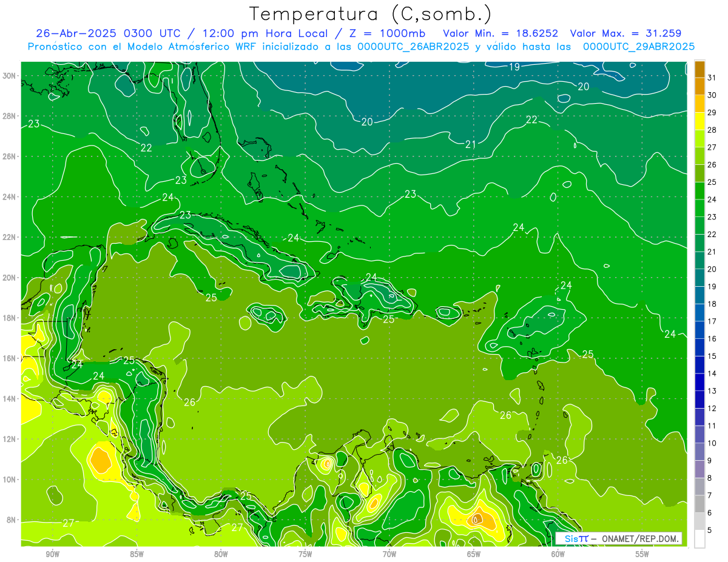This screenshot has width=728, height=562.
Task: Click the '29' value on the color scale
Action: point(712,113)
